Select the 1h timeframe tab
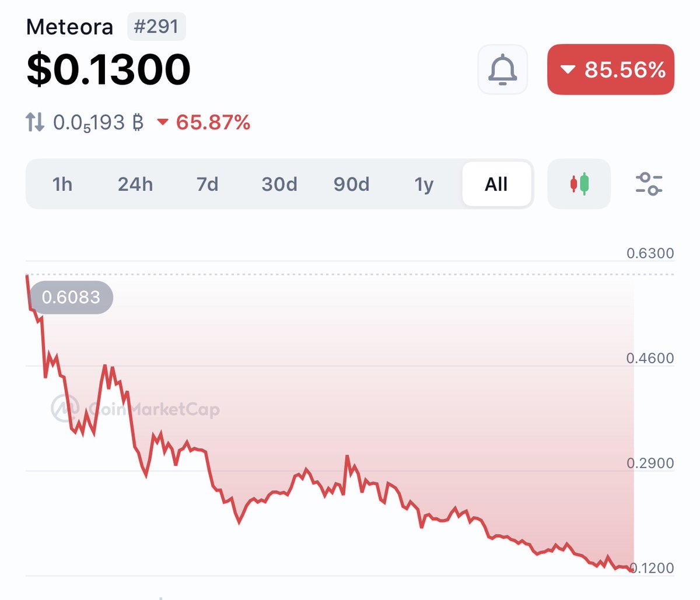This screenshot has height=600, width=700. click(x=62, y=184)
